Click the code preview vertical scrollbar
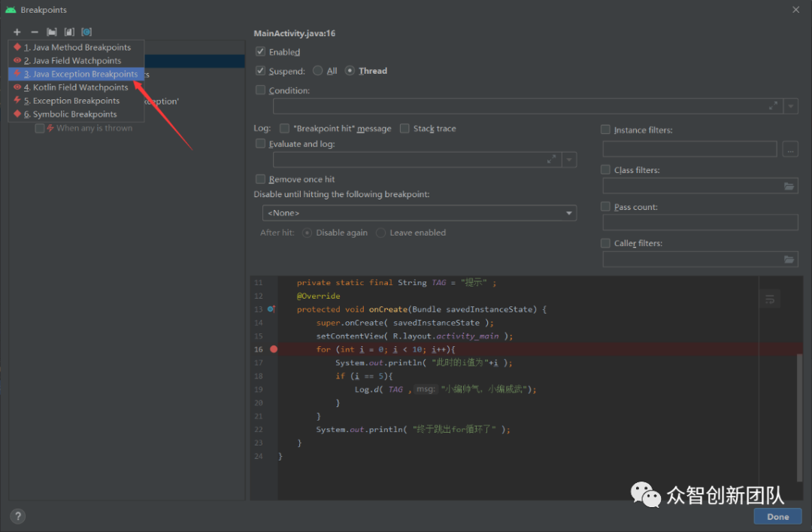Image resolution: width=812 pixels, height=532 pixels. (x=799, y=418)
